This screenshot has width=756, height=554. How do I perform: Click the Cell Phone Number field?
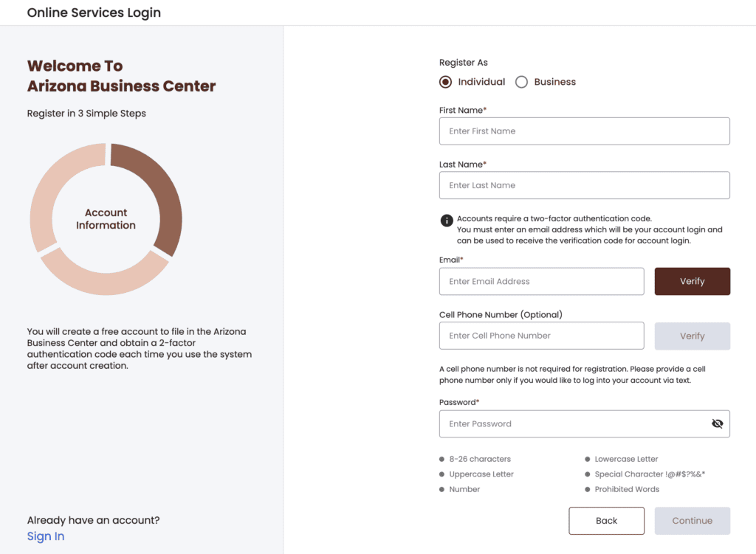541,336
